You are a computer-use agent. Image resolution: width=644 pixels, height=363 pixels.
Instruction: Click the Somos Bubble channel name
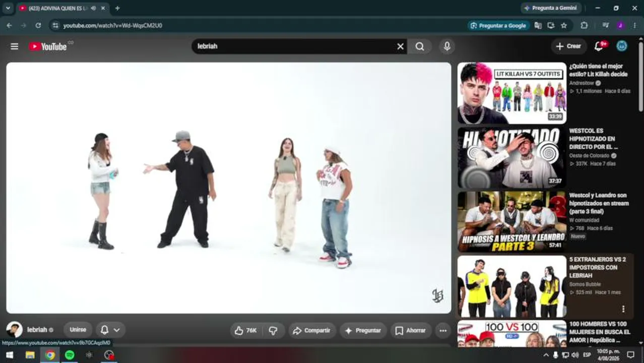tap(585, 284)
